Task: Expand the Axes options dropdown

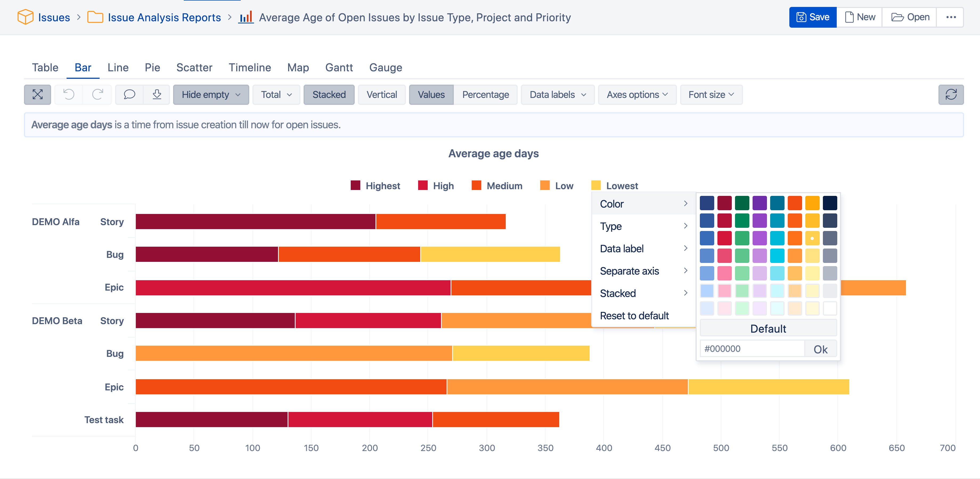Action: coord(637,95)
